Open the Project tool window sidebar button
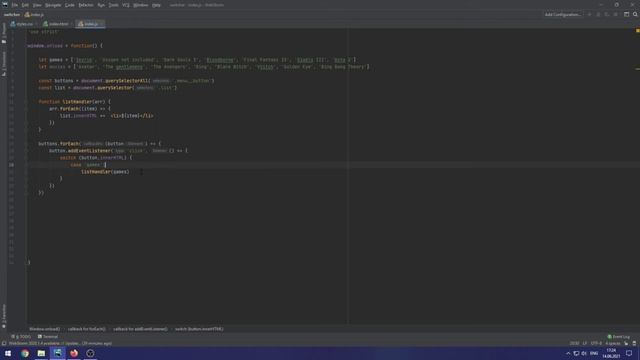 click(x=4, y=33)
